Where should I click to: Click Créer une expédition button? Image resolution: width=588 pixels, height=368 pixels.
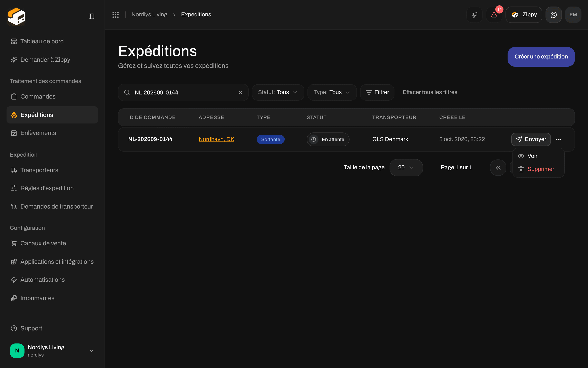[x=541, y=57]
